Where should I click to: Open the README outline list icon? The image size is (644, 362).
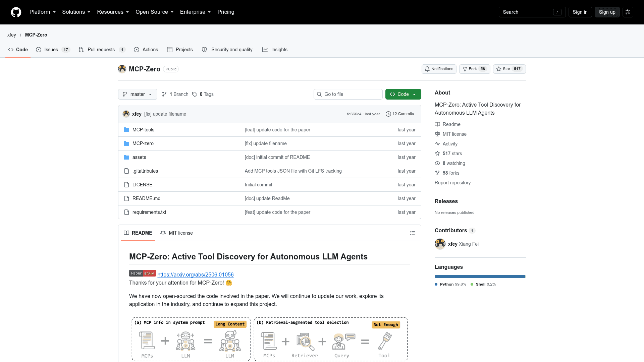tap(413, 233)
